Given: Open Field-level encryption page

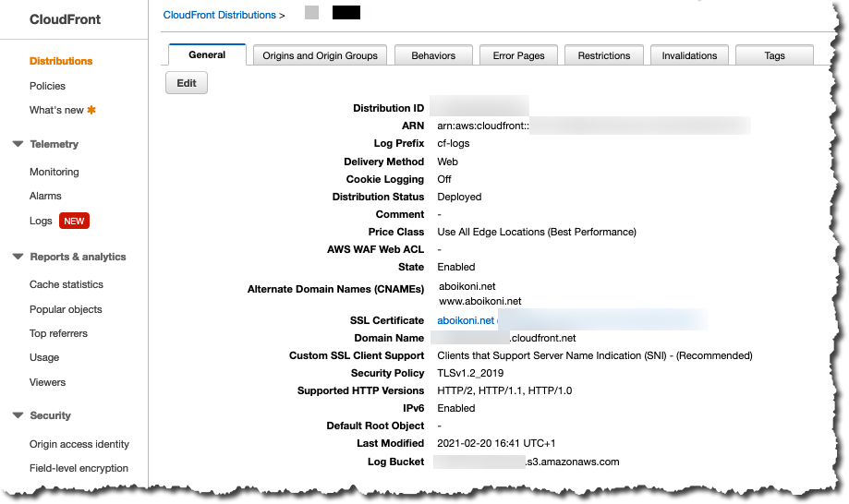Looking at the screenshot, I should tap(79, 468).
